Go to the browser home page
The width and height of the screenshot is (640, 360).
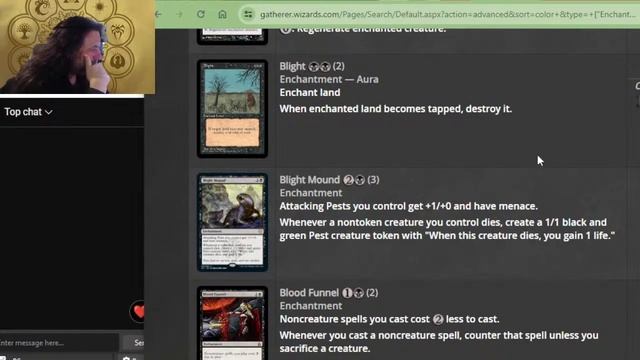222,14
